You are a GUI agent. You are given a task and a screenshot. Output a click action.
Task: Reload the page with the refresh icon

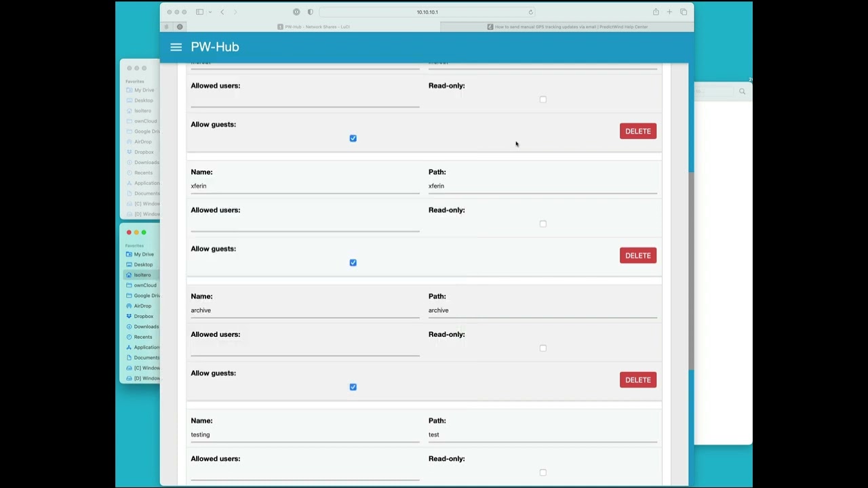tap(530, 12)
